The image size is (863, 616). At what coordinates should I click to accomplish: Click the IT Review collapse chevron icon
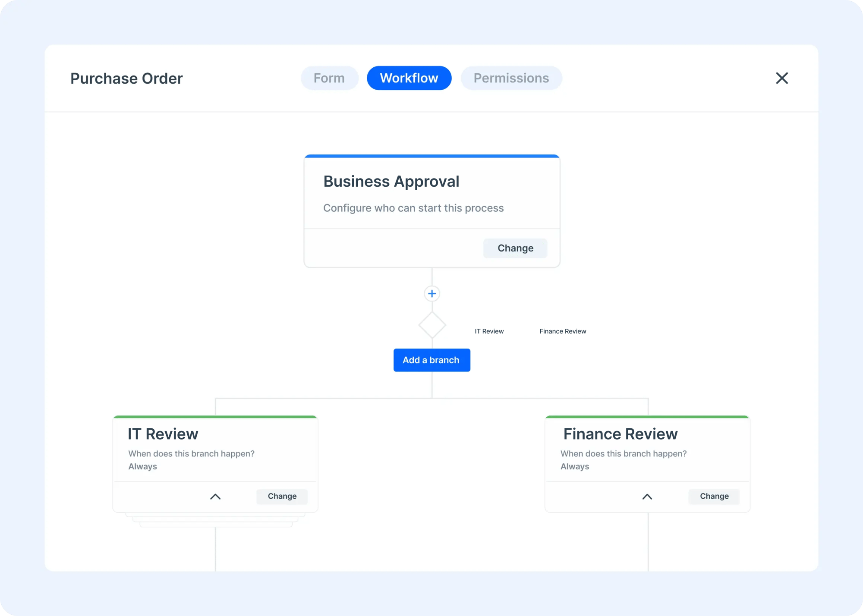point(215,497)
